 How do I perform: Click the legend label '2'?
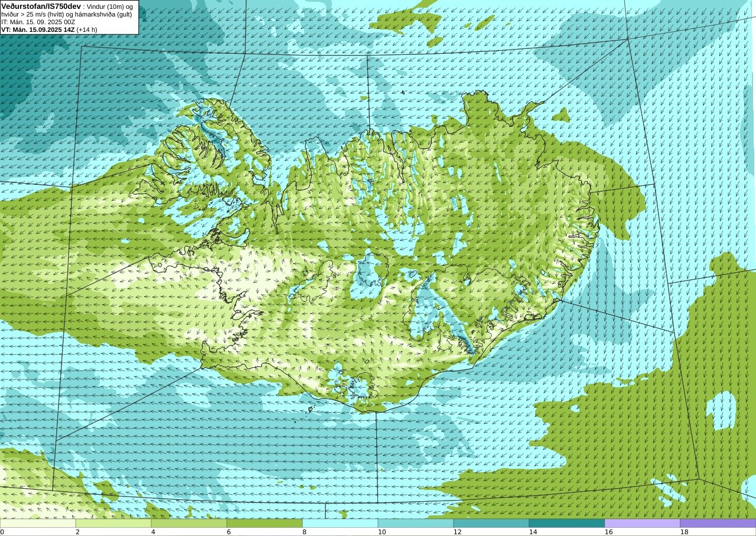coord(78,532)
